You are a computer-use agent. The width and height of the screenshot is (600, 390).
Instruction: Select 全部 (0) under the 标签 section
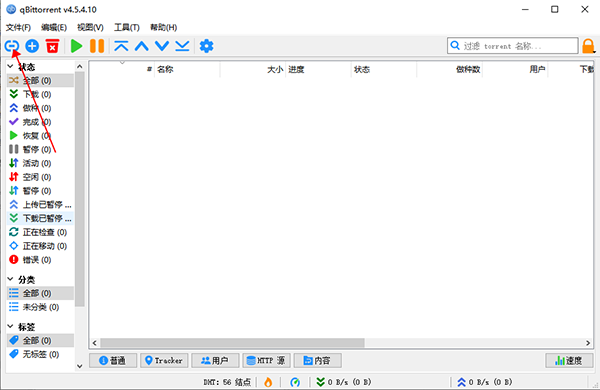point(40,340)
